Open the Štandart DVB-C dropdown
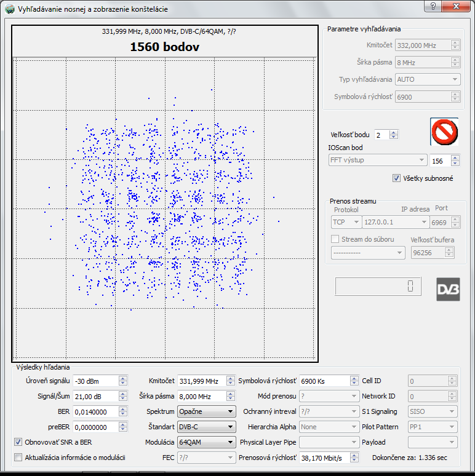The image size is (475, 476). click(x=207, y=427)
